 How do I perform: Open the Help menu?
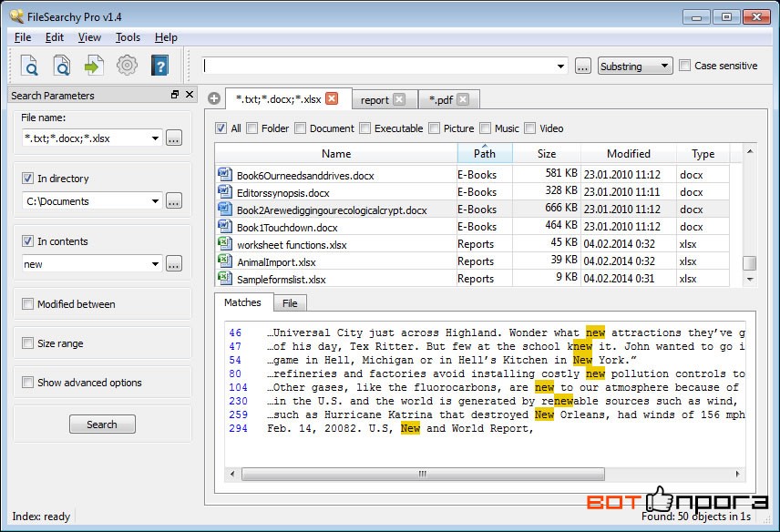pyautogui.click(x=166, y=37)
